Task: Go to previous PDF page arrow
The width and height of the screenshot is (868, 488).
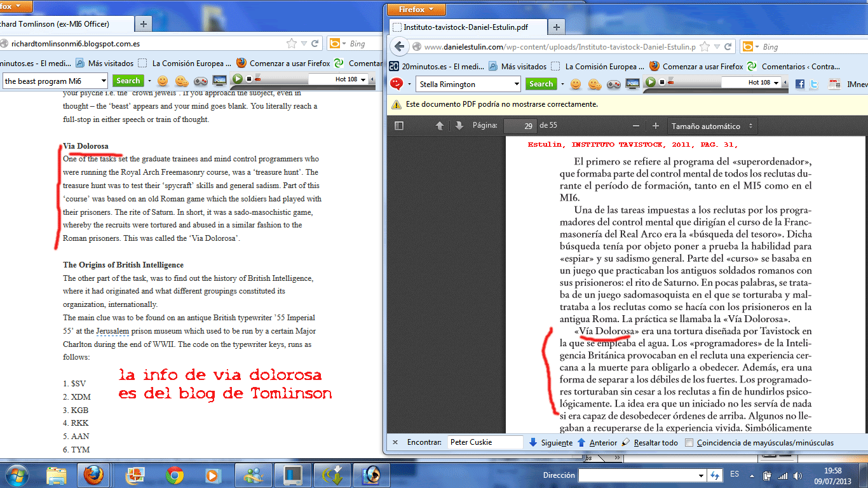Action: tap(440, 126)
